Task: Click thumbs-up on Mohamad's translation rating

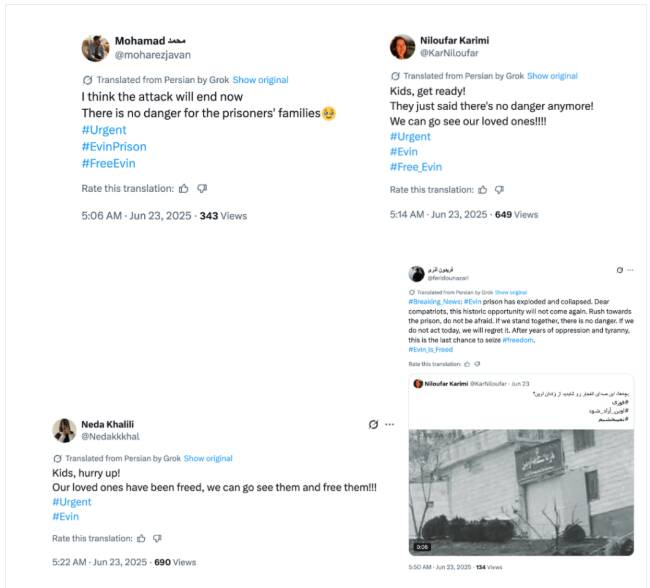Action: (x=184, y=188)
